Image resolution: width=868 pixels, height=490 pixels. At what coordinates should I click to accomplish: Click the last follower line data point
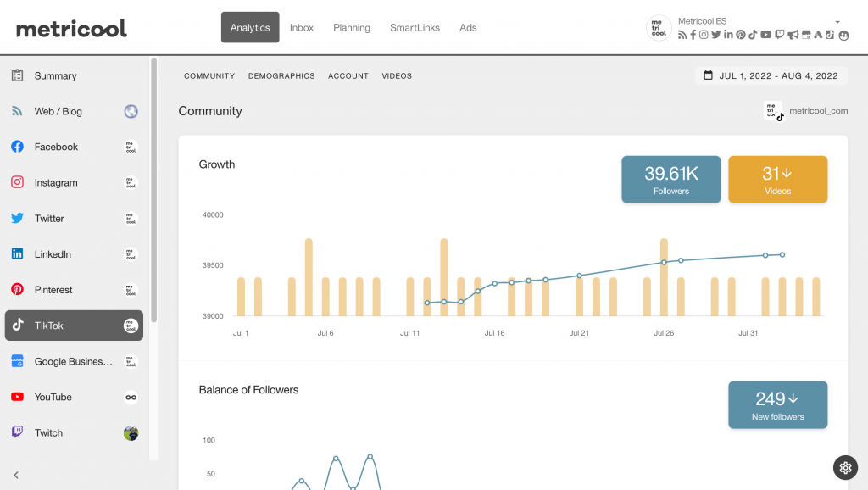(x=782, y=255)
